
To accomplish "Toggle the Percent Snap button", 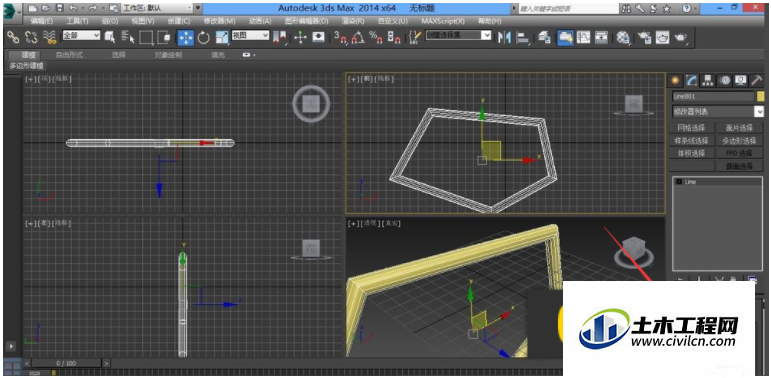I will [376, 37].
